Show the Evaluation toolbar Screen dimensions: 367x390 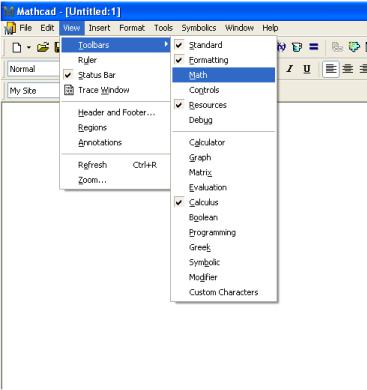[224, 187]
